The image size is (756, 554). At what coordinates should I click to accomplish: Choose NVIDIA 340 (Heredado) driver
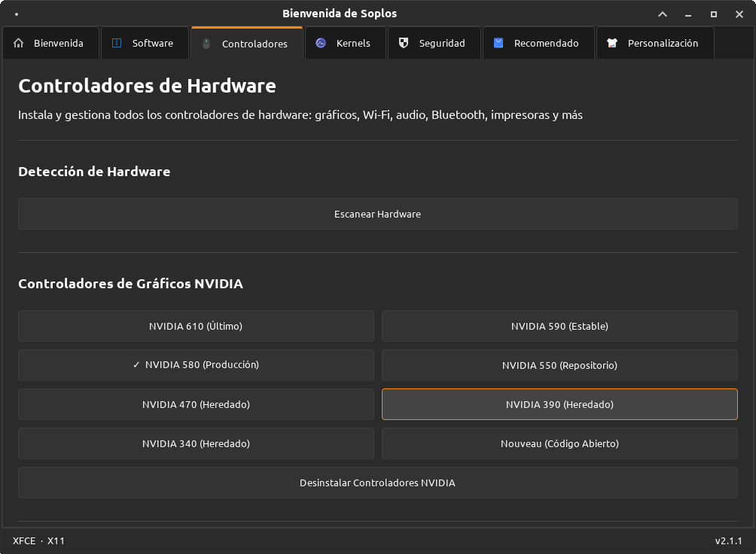click(196, 443)
